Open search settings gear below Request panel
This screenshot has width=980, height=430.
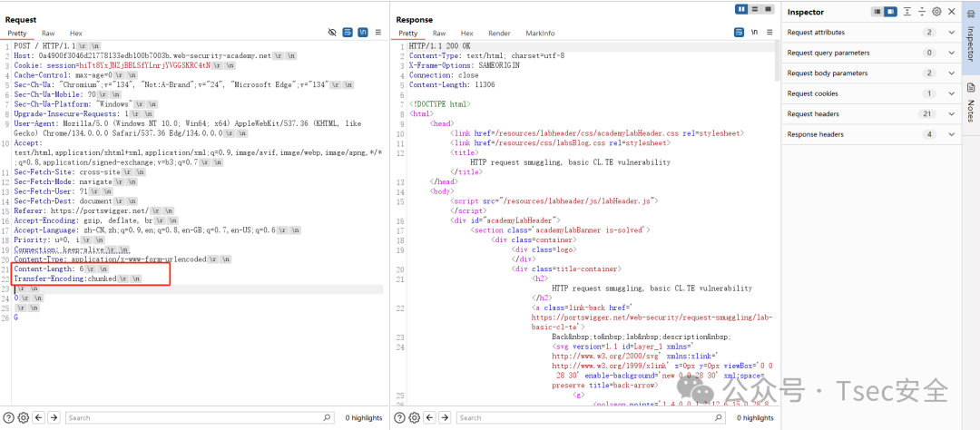coord(24,417)
